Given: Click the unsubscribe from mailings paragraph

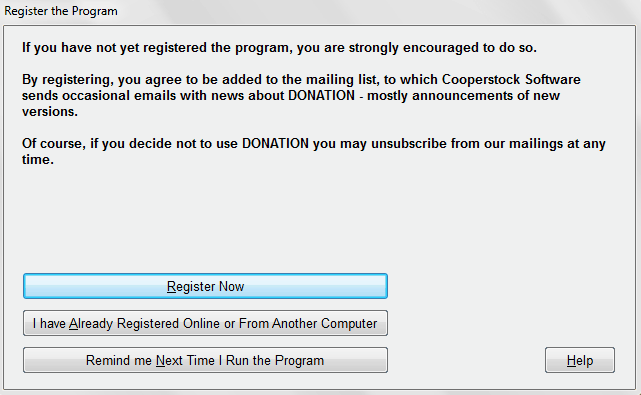Looking at the screenshot, I should click(314, 151).
